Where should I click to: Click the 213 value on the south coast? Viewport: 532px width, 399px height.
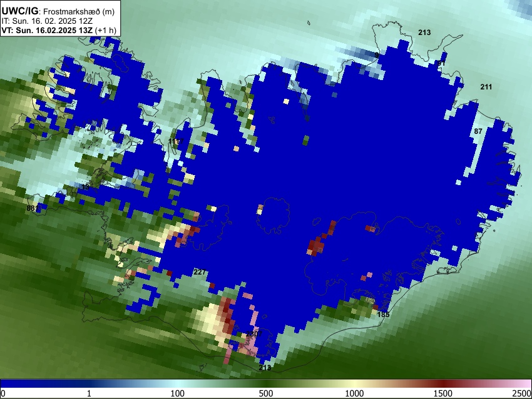265,368
